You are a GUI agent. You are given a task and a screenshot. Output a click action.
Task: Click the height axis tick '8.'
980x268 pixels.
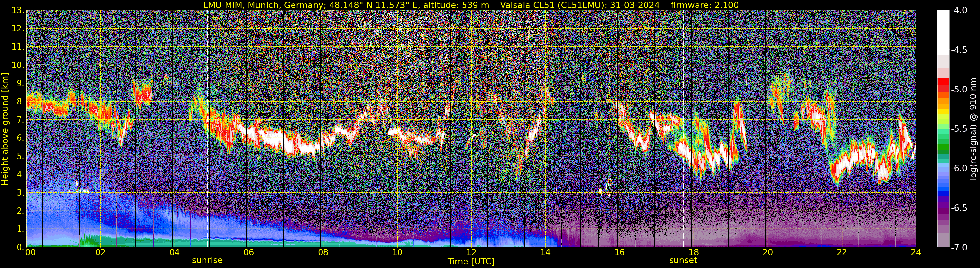(20, 101)
